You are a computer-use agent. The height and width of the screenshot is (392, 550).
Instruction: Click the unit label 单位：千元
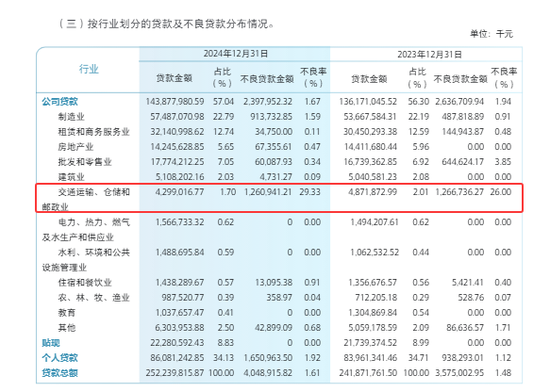tap(491, 34)
